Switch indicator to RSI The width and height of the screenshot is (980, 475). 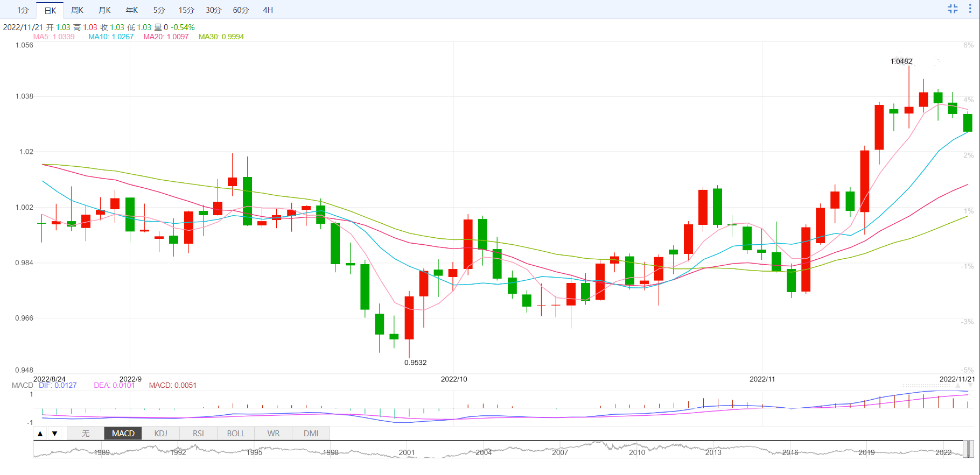[x=198, y=434]
